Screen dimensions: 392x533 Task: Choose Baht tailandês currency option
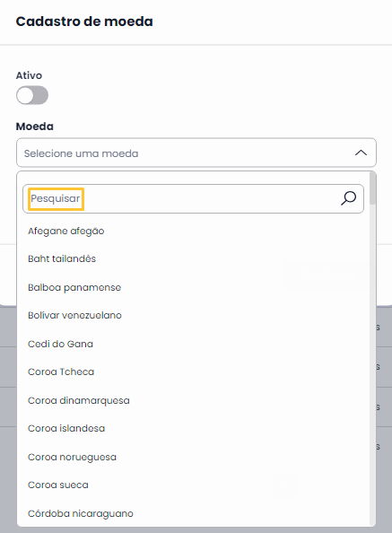coord(62,258)
